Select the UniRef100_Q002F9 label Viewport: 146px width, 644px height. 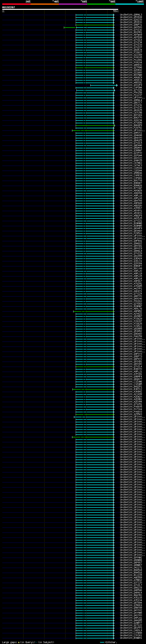click(131, 85)
